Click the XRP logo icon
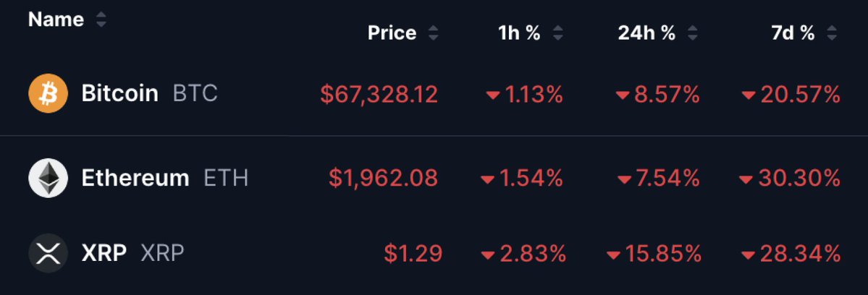The width and height of the screenshot is (868, 295). (x=48, y=253)
